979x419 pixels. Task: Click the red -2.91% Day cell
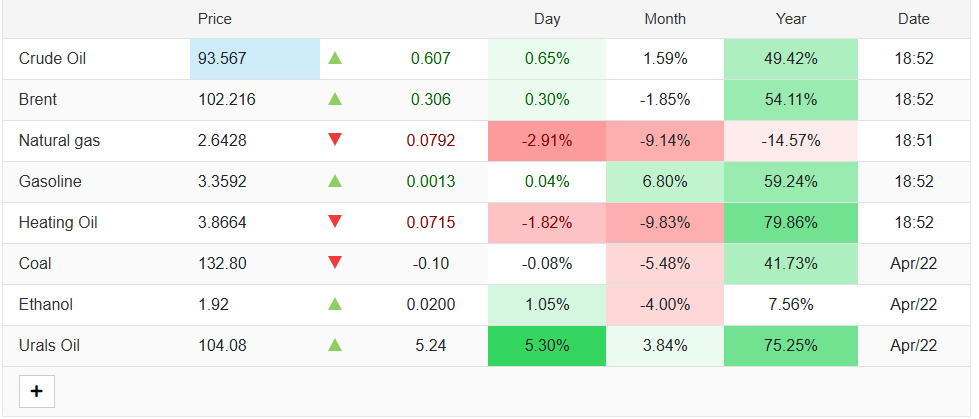pos(547,141)
